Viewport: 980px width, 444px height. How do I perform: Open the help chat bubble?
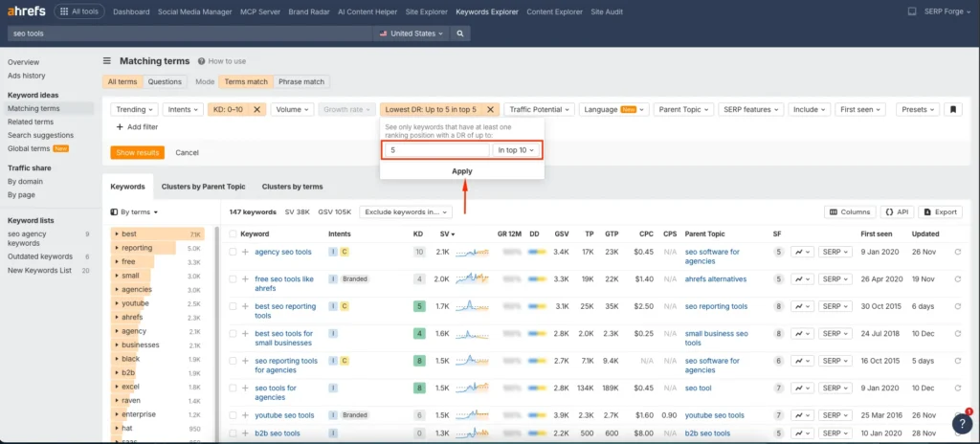click(x=962, y=424)
